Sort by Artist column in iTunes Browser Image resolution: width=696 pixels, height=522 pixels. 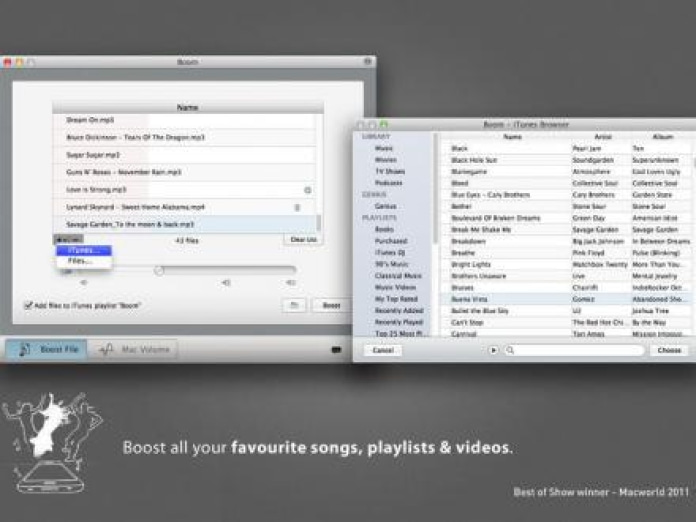(x=602, y=137)
